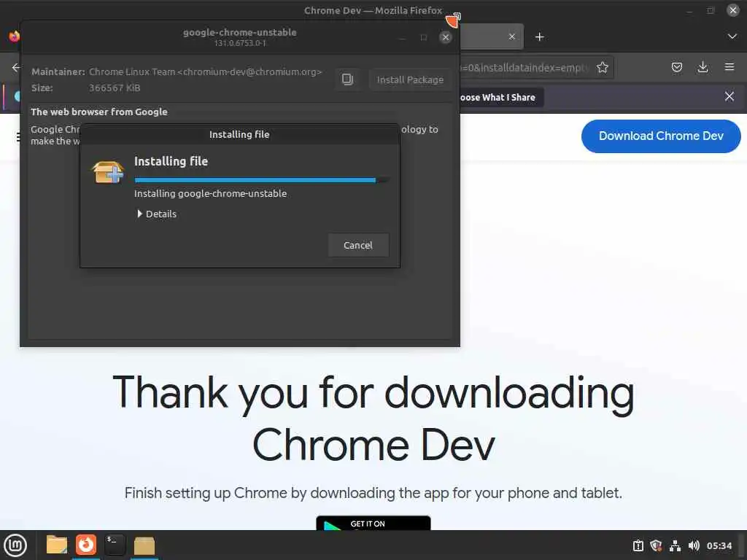Image resolution: width=747 pixels, height=560 pixels.
Task: Click maintainer email chromium-dev@chromium.org
Action: click(x=249, y=72)
